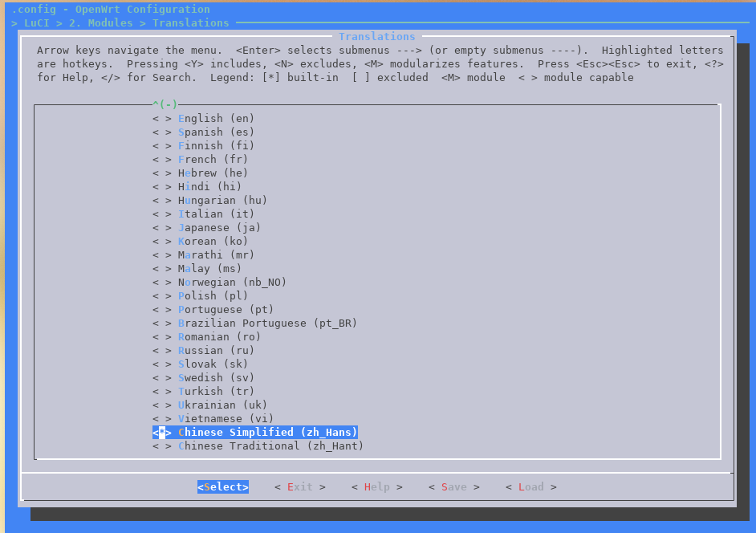Select the Norwegian (nb_NO) entry
Screen dimensions: 756x533
(x=232, y=283)
